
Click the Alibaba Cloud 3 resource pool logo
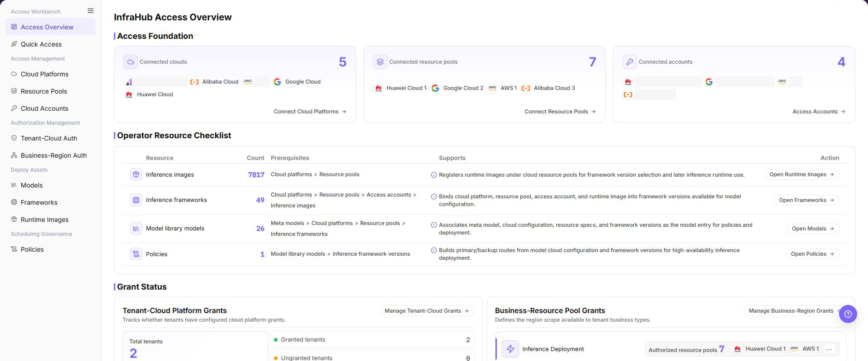pos(526,88)
